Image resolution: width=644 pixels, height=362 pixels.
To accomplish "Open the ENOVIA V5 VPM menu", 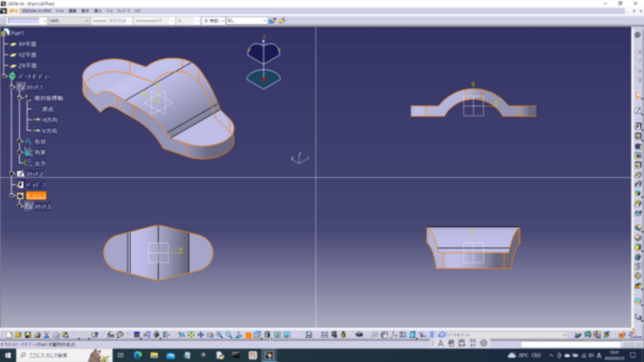I will pyautogui.click(x=36, y=10).
